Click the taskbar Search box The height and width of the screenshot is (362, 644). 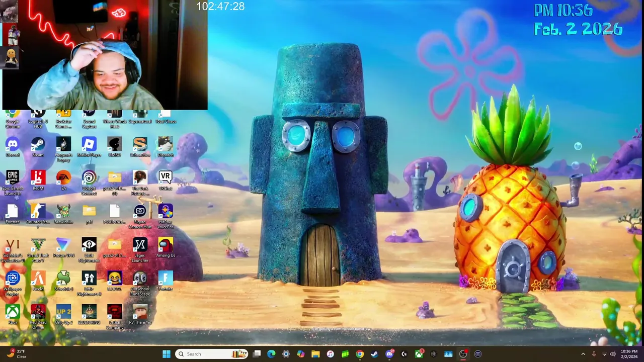click(x=212, y=354)
